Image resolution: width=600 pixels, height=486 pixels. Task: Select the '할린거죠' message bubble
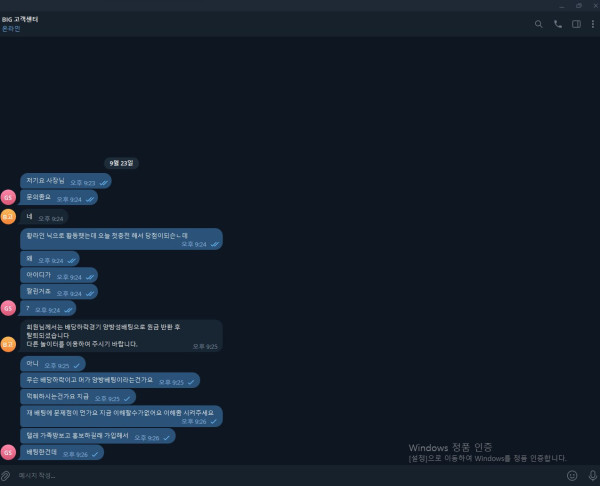(x=59, y=292)
